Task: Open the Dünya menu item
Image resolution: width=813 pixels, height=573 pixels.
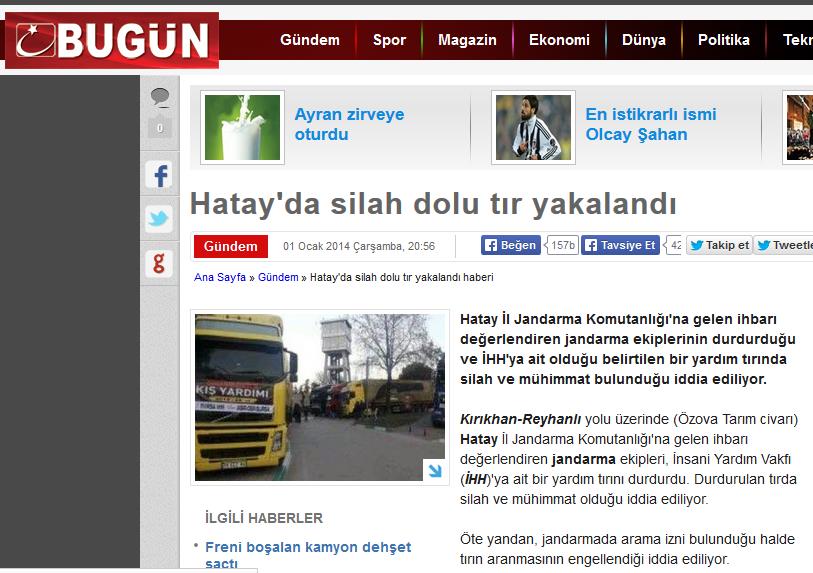Action: click(643, 40)
